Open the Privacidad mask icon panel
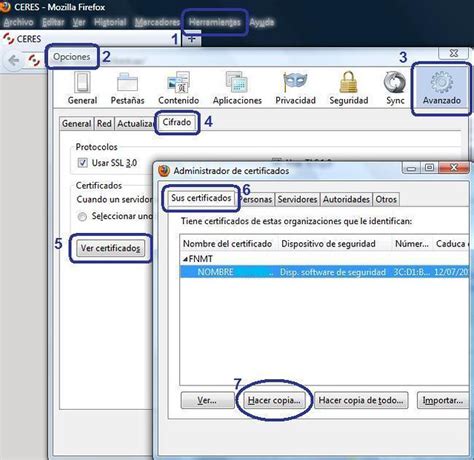 tap(295, 88)
